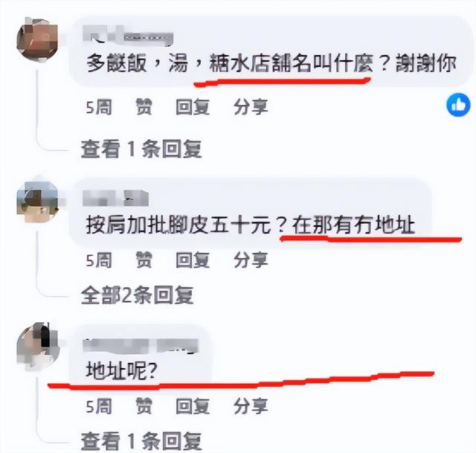Share the first comment via 分享

click(x=251, y=107)
